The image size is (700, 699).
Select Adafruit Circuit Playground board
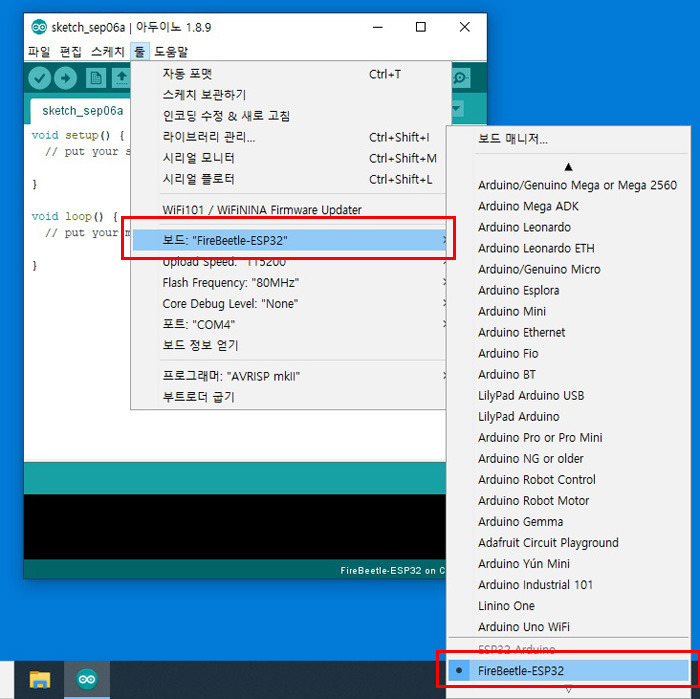[x=568, y=542]
